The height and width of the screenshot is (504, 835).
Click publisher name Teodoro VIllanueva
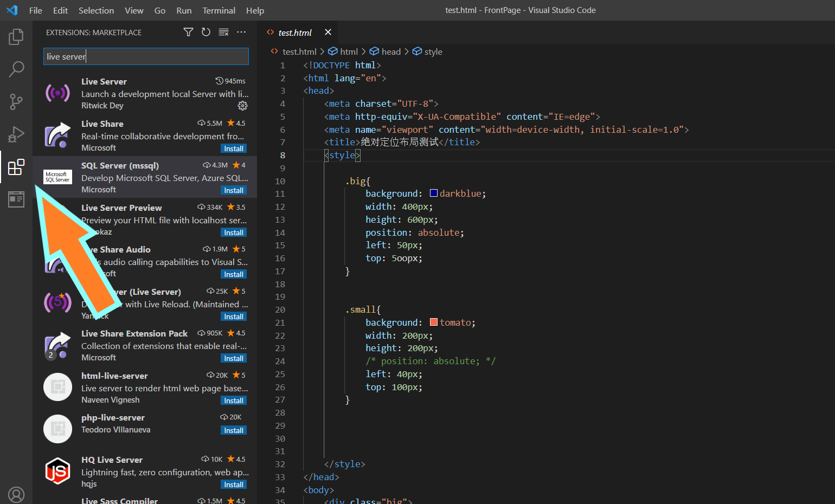coord(116,430)
